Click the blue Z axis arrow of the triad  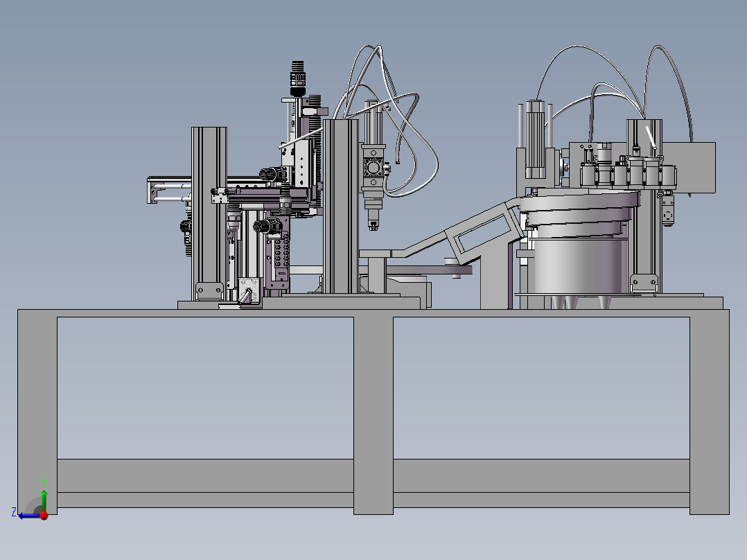28,516
